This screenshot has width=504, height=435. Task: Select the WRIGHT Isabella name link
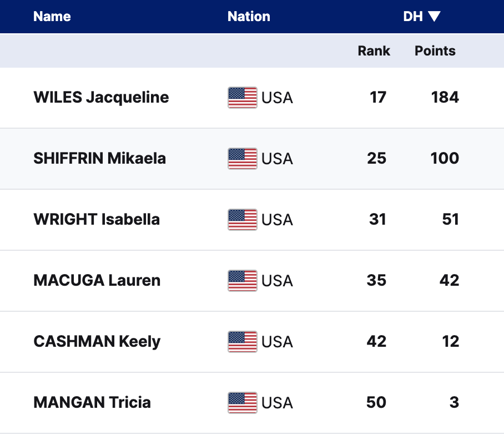(x=97, y=220)
